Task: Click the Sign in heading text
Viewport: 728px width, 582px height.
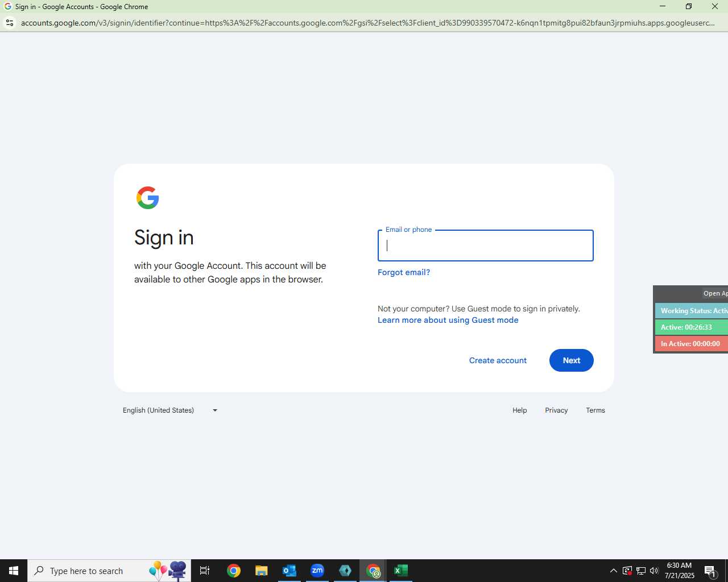Action: click(164, 238)
